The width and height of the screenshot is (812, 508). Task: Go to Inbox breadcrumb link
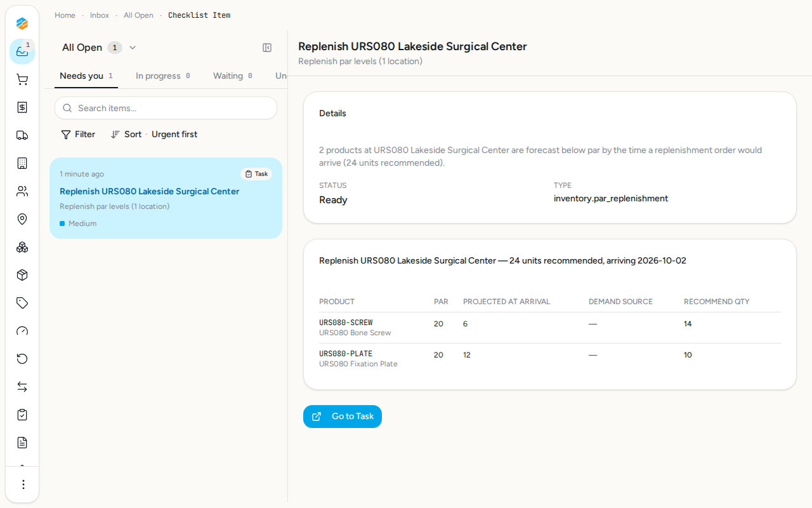click(x=100, y=15)
